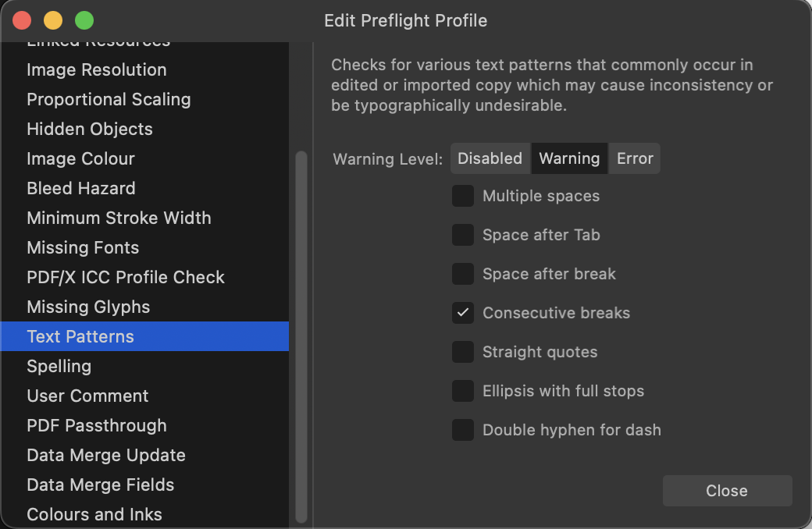Viewport: 812px width, 529px height.
Task: Enable Double hyphen for dash
Action: point(463,430)
